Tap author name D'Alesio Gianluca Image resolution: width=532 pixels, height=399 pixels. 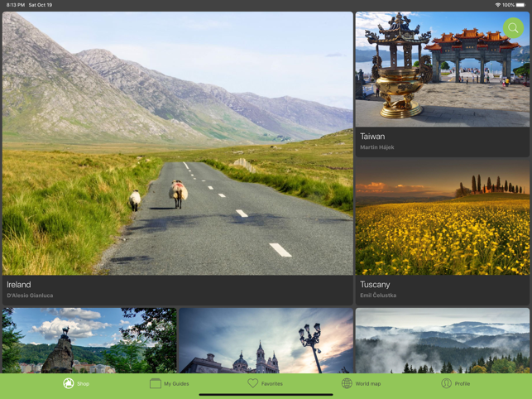click(x=30, y=296)
